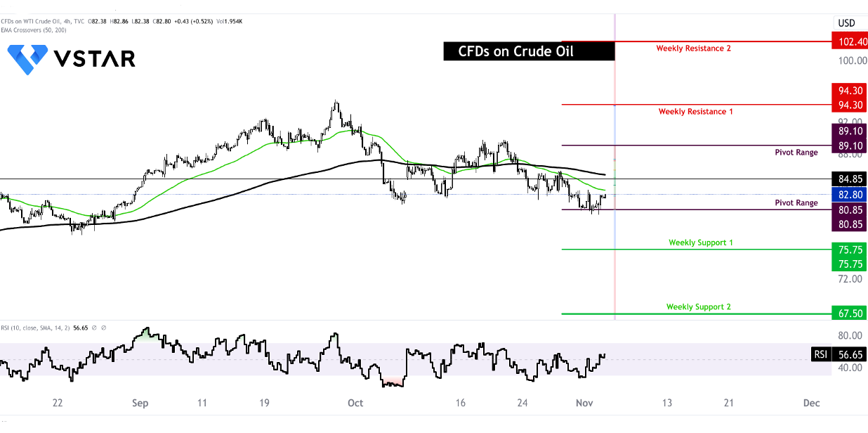
Task: Click date '22' on the time axis
Action: coord(58,403)
